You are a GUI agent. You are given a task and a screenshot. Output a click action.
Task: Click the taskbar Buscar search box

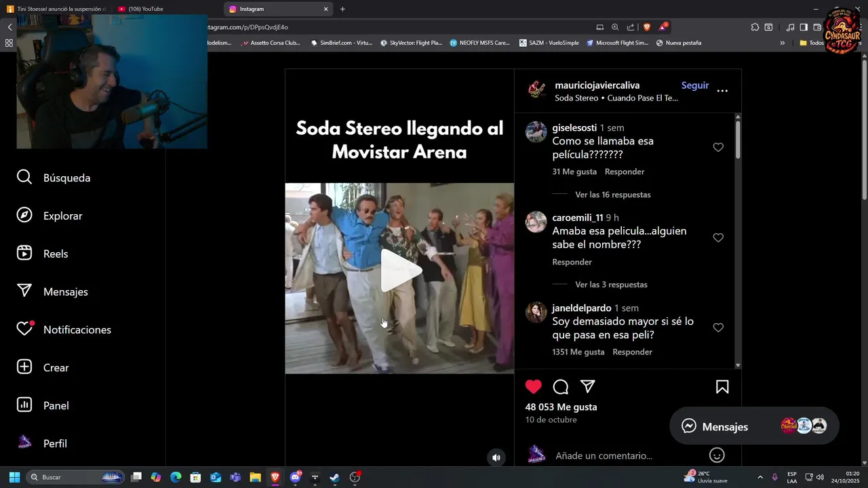point(76,477)
